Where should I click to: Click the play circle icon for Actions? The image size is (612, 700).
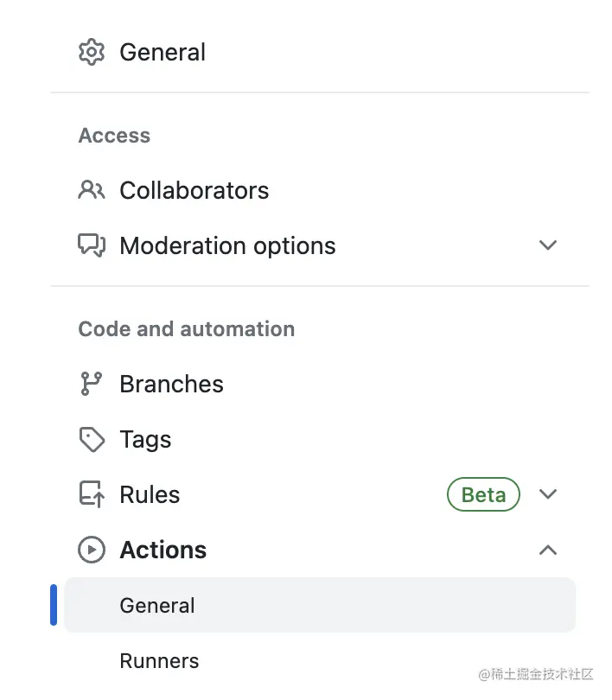click(x=91, y=550)
